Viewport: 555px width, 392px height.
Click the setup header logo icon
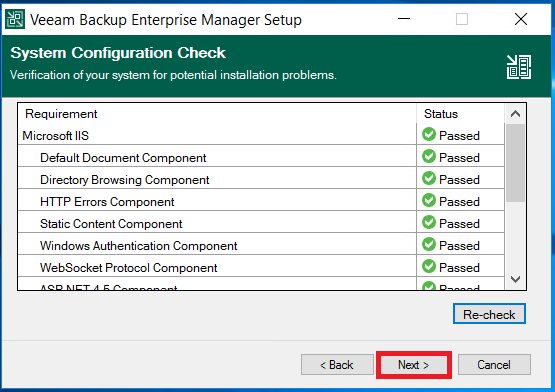coord(519,67)
